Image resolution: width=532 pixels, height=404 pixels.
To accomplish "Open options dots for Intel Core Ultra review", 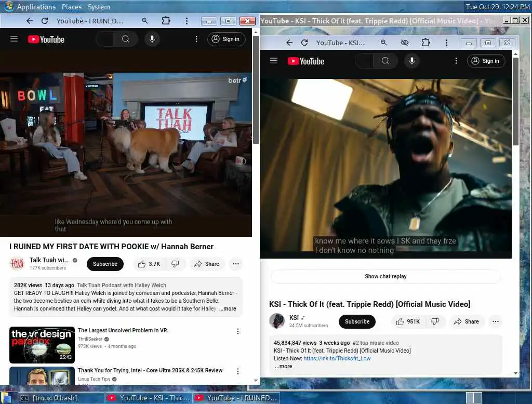I will pos(238,371).
